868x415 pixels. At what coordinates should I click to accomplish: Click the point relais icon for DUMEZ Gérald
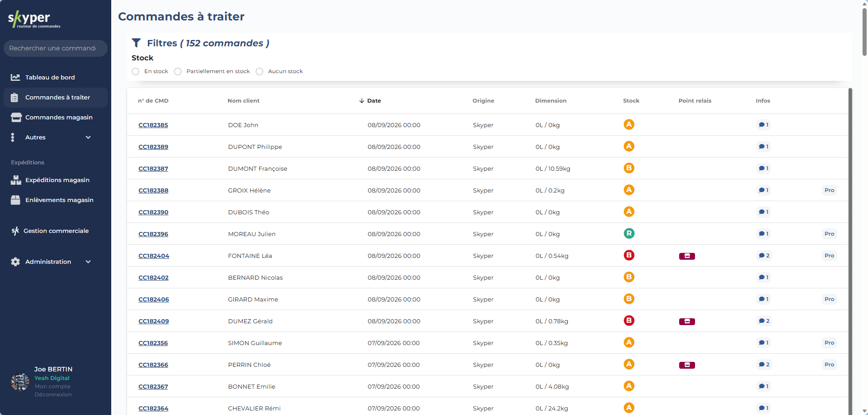click(687, 321)
